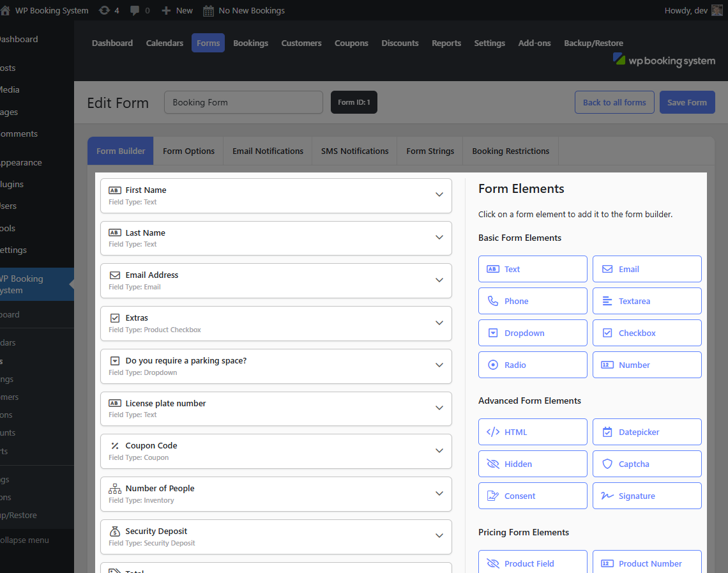The image size is (728, 573).
Task: Add a Dropdown element to the form
Action: coord(533,333)
